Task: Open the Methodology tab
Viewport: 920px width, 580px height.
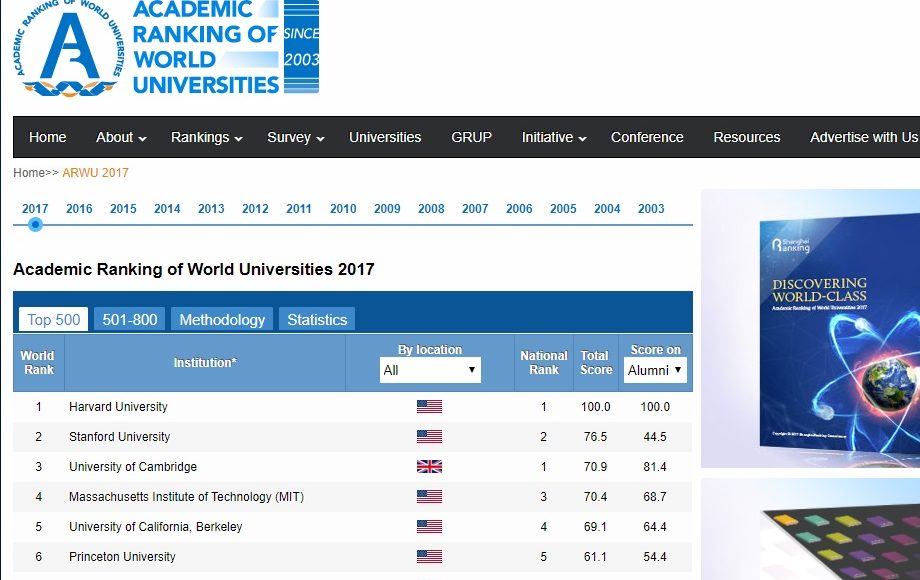Action: [222, 320]
